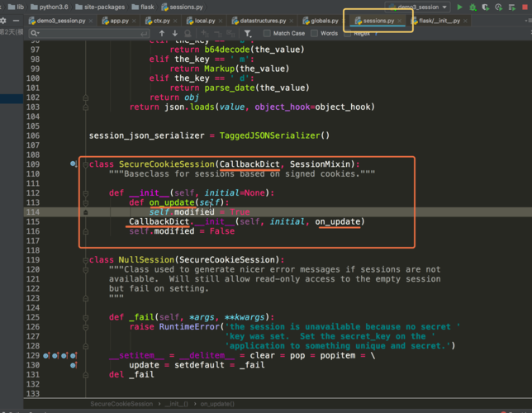Screen dimensions: 532x413
Task: Open search history magnifier icon
Action: click(x=34, y=33)
